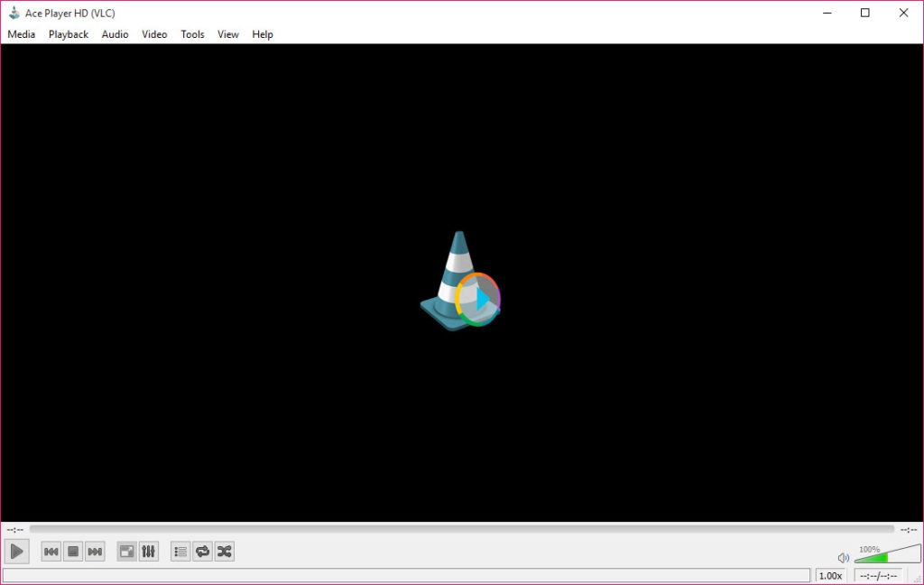Viewport: 924px width, 585px height.
Task: Skip to previous media track
Action: 51,552
